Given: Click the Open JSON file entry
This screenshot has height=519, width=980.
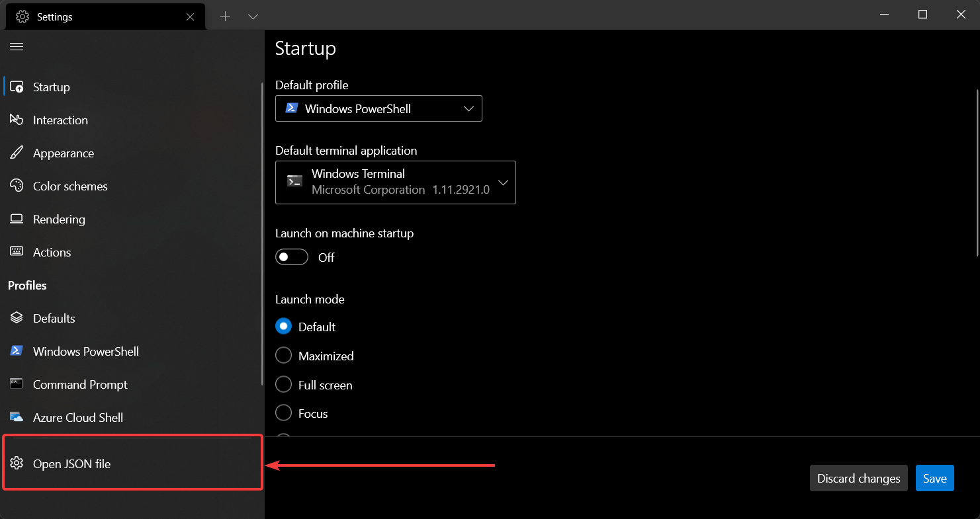Looking at the screenshot, I should pos(71,463).
